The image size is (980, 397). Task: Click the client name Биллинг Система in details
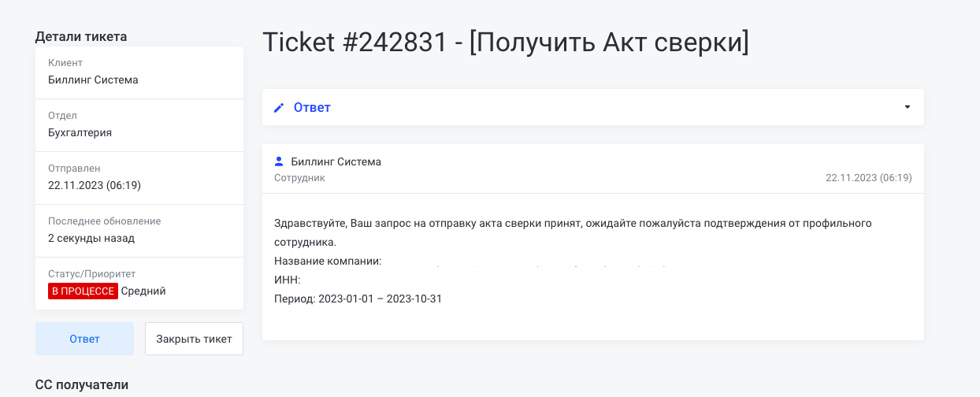click(x=93, y=80)
